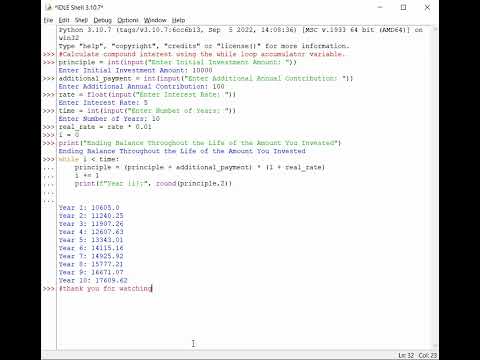This screenshot has height=360, width=480.
Task: Open the Edit menu
Action: [64, 20]
